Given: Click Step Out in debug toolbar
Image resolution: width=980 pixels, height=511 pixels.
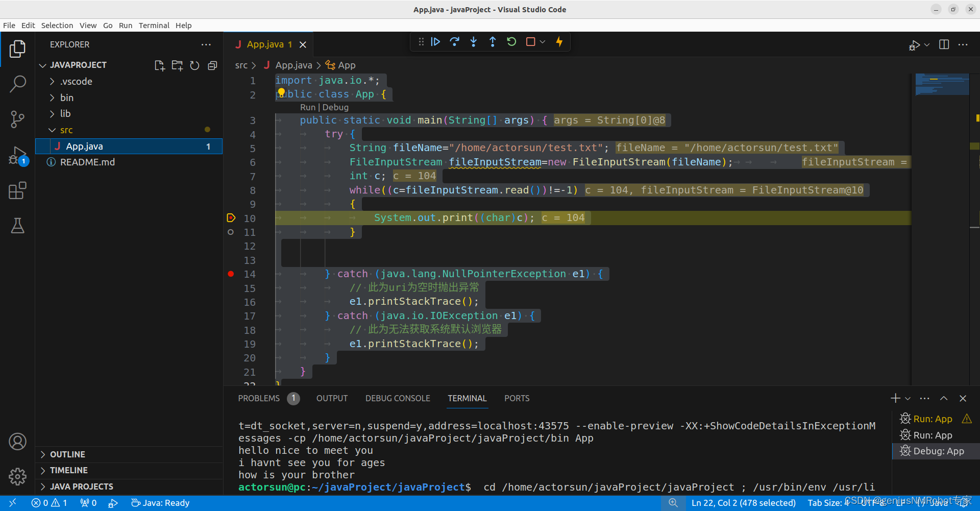Looking at the screenshot, I should 493,42.
